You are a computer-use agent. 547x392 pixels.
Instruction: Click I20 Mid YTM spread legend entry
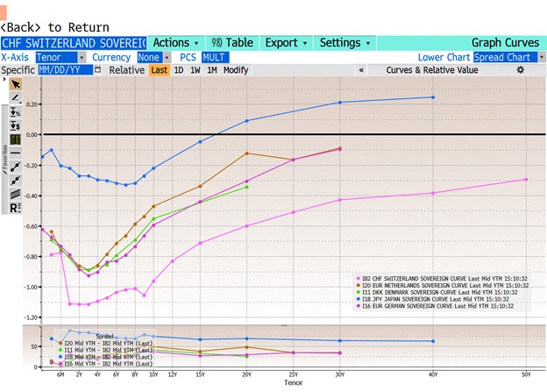pyautogui.click(x=105, y=343)
